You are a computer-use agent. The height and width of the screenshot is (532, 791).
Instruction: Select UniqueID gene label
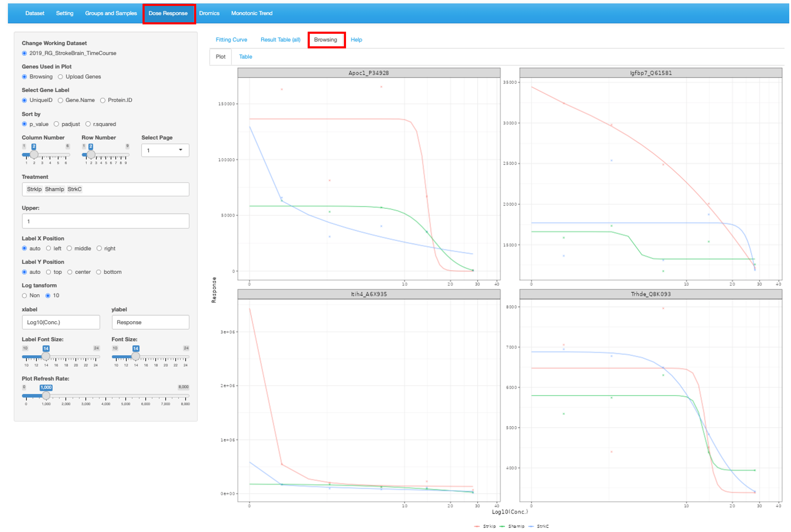[24, 100]
